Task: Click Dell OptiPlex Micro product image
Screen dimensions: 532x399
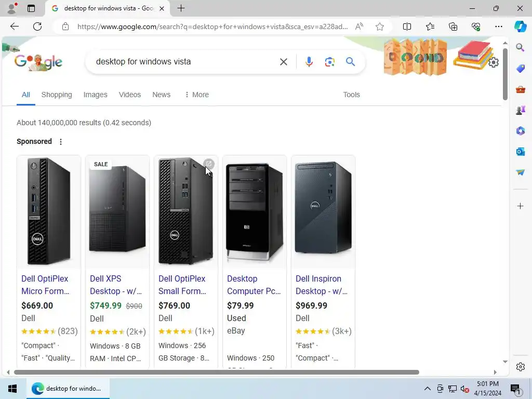Action: pos(49,211)
